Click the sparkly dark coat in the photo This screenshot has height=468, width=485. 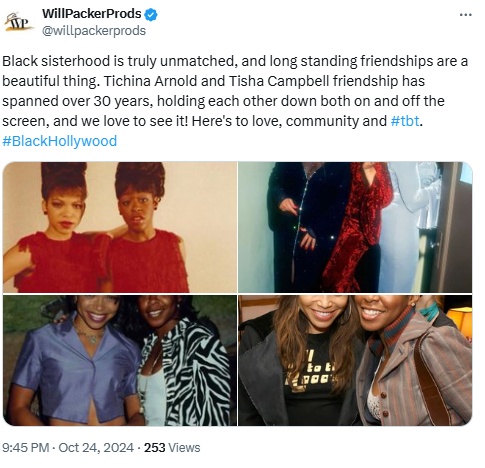click(307, 227)
